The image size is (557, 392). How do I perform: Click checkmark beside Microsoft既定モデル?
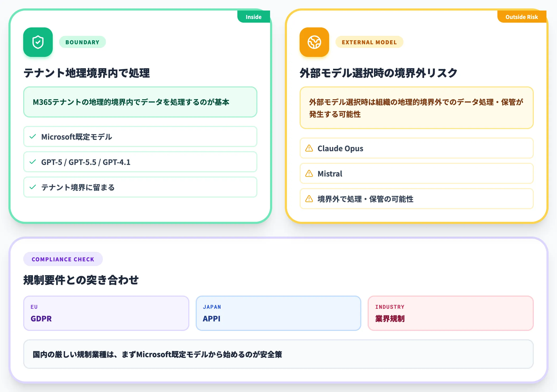[x=33, y=136]
